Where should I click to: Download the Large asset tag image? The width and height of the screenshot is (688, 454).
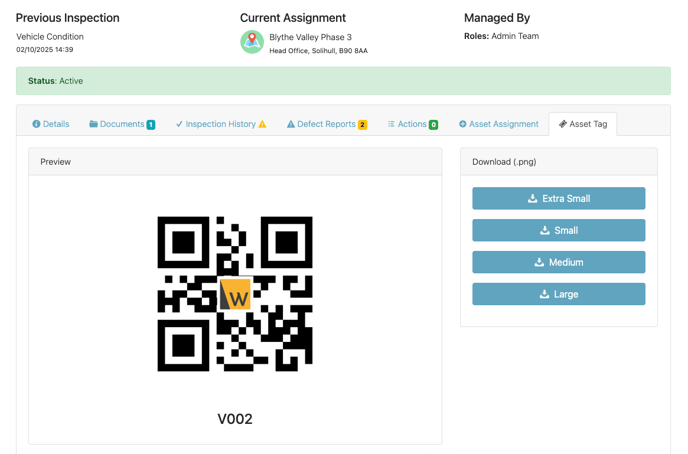tap(558, 294)
